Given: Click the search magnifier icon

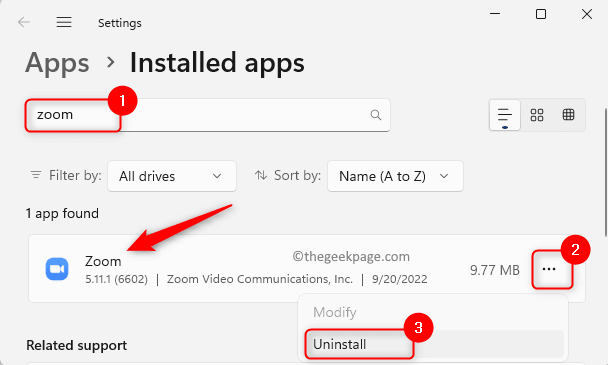Looking at the screenshot, I should coord(375,115).
